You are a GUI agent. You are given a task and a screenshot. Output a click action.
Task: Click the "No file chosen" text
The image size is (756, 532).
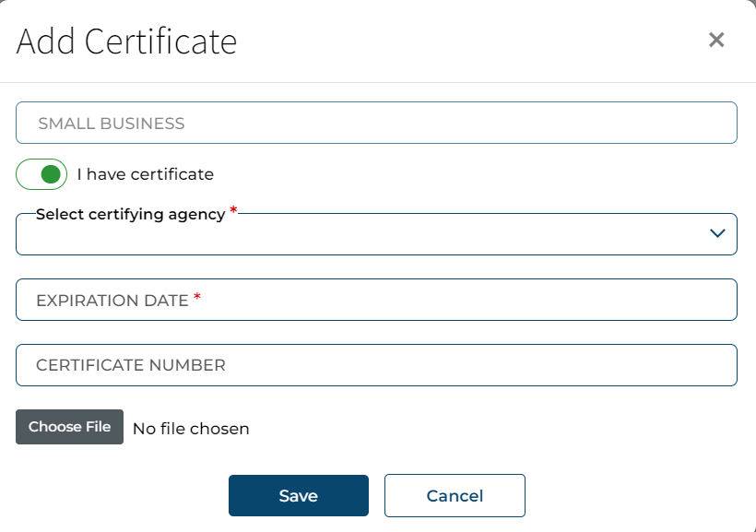(x=191, y=428)
